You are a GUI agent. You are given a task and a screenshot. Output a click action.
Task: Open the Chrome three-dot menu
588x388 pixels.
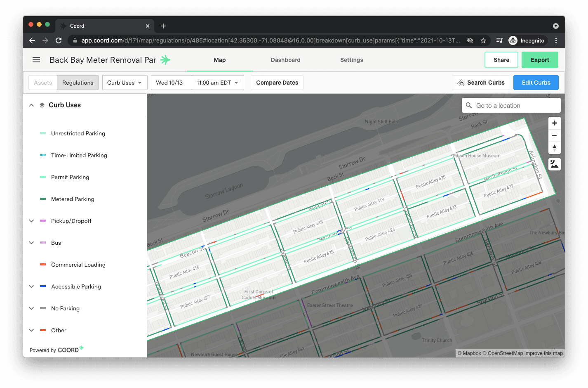click(556, 40)
